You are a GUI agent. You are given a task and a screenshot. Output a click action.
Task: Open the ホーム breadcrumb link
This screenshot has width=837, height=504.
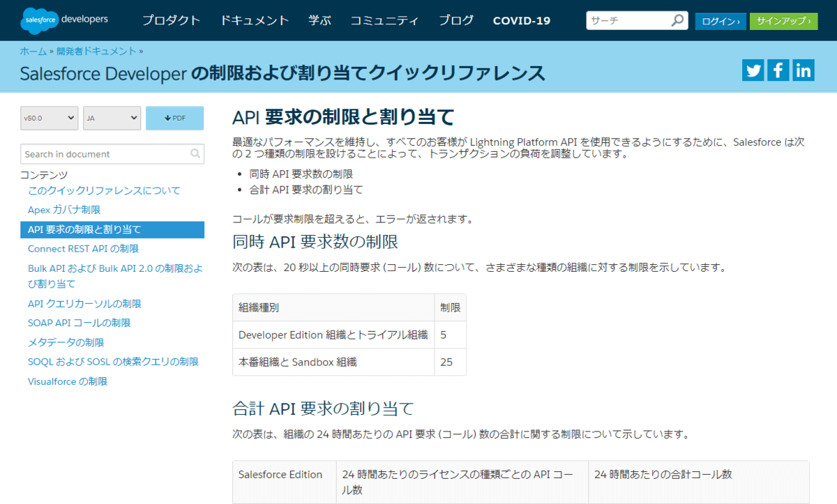coord(33,51)
